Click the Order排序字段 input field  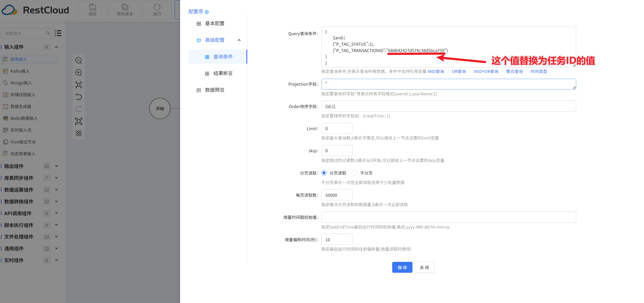coord(448,106)
